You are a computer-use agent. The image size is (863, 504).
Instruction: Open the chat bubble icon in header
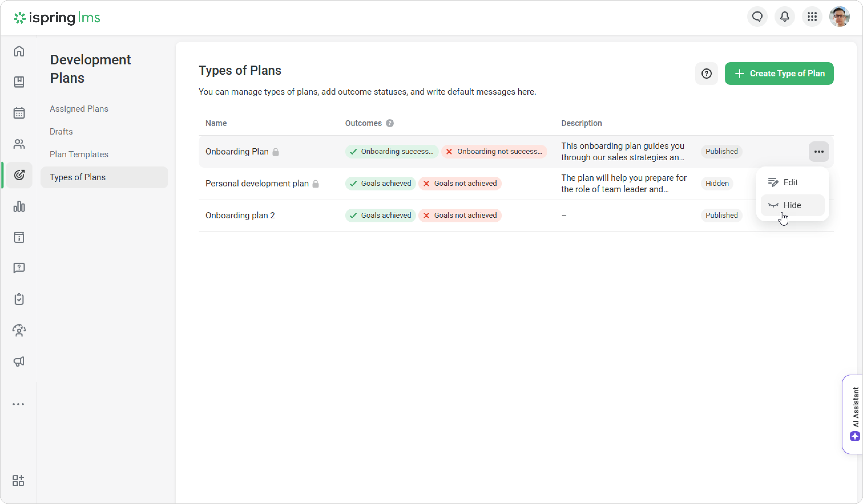(x=757, y=17)
